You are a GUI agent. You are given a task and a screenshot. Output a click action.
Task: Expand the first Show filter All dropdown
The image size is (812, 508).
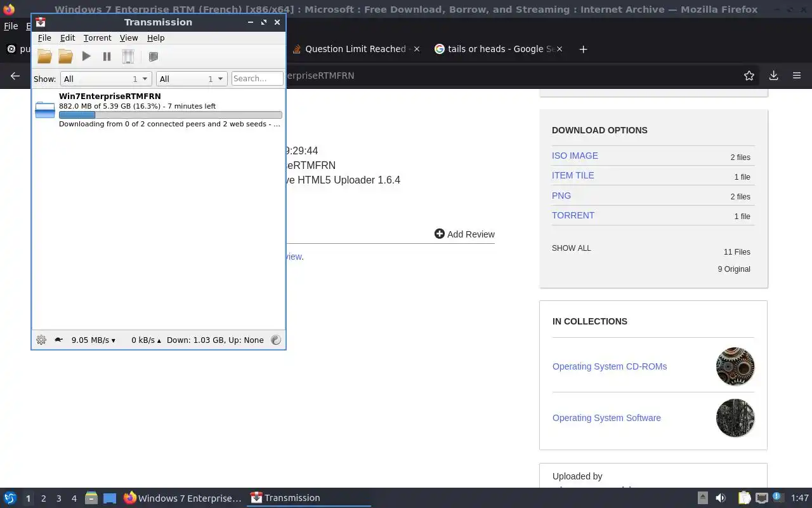click(105, 79)
